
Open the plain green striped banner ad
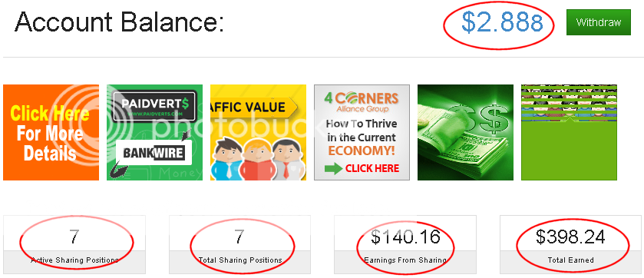click(x=569, y=132)
